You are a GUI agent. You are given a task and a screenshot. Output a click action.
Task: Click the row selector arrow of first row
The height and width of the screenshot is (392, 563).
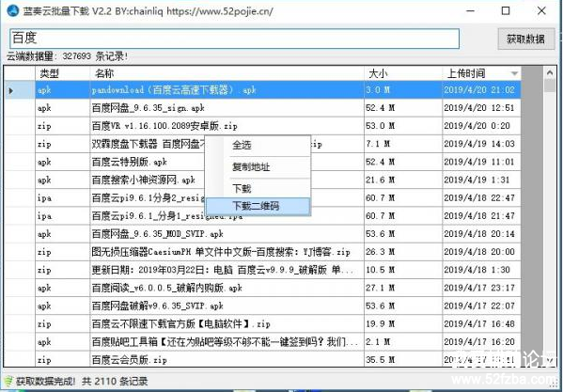[11, 90]
